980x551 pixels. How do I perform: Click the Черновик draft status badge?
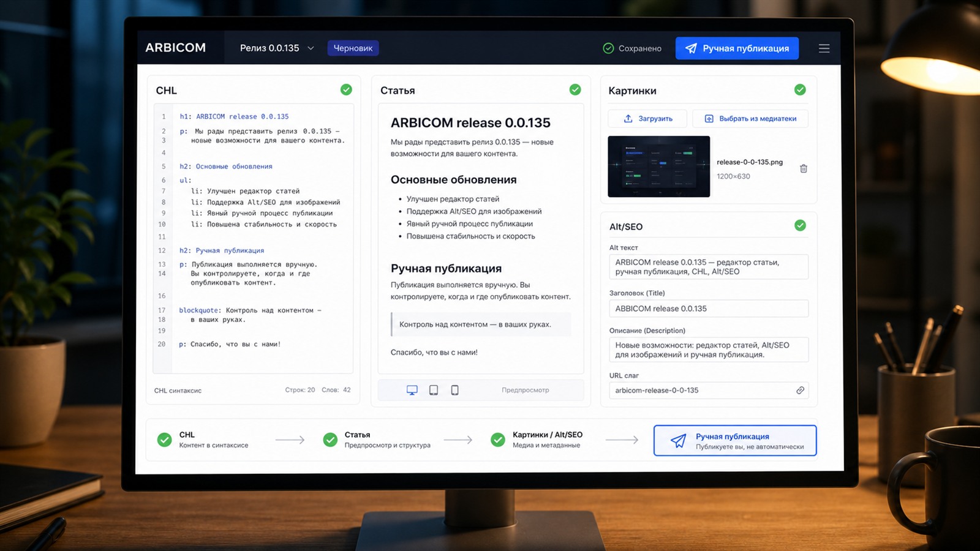[353, 48]
